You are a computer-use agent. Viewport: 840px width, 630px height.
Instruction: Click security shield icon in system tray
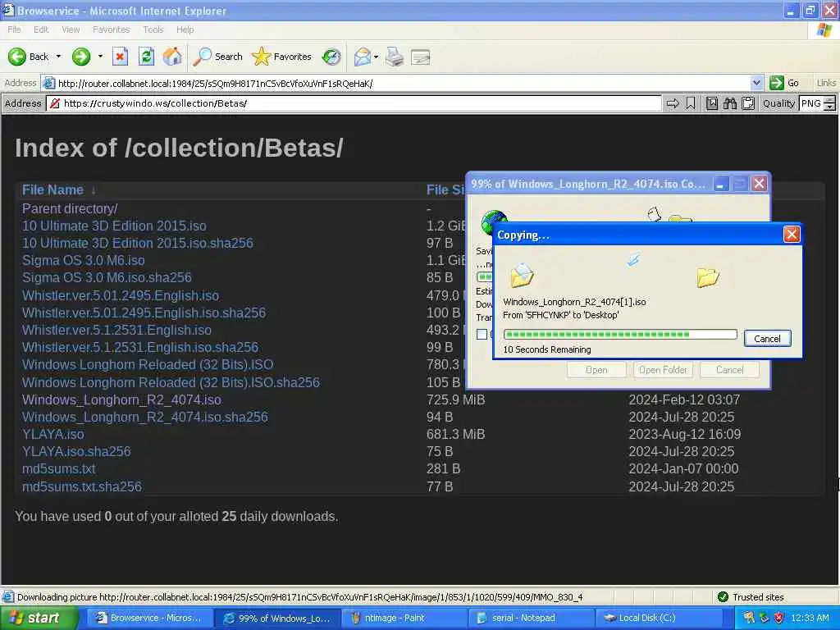779,618
